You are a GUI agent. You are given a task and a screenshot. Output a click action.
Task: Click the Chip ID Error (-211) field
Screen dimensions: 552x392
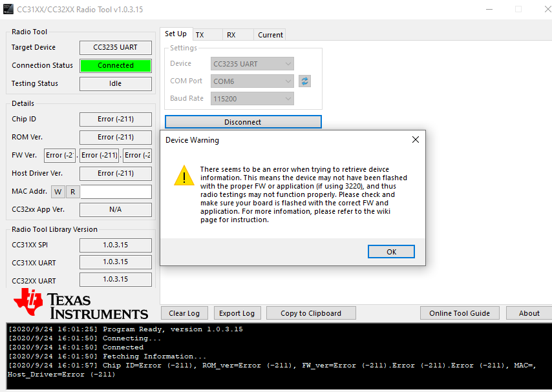point(116,119)
